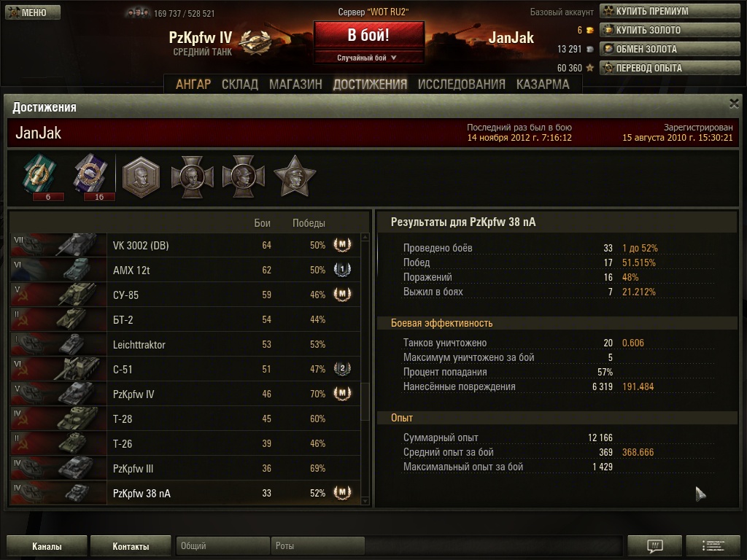Click the tank list scroll up arrow
This screenshot has height=560, width=747.
pos(365,237)
